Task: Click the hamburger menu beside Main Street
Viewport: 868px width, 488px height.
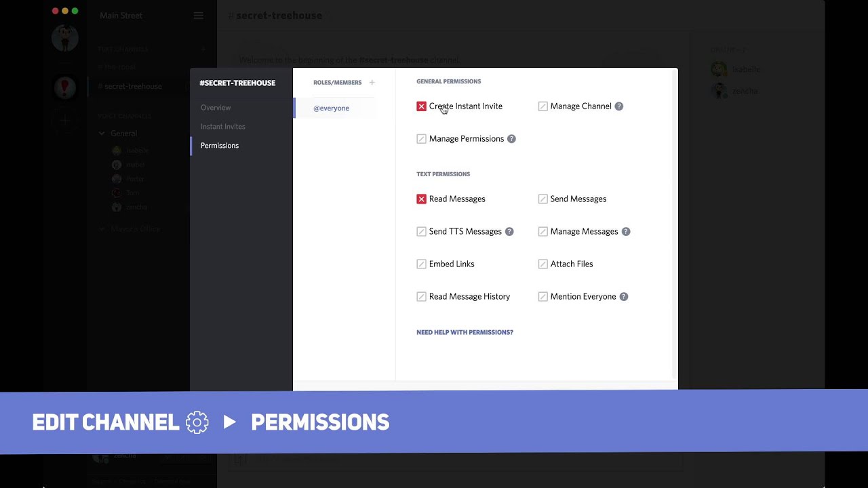Action: (198, 16)
